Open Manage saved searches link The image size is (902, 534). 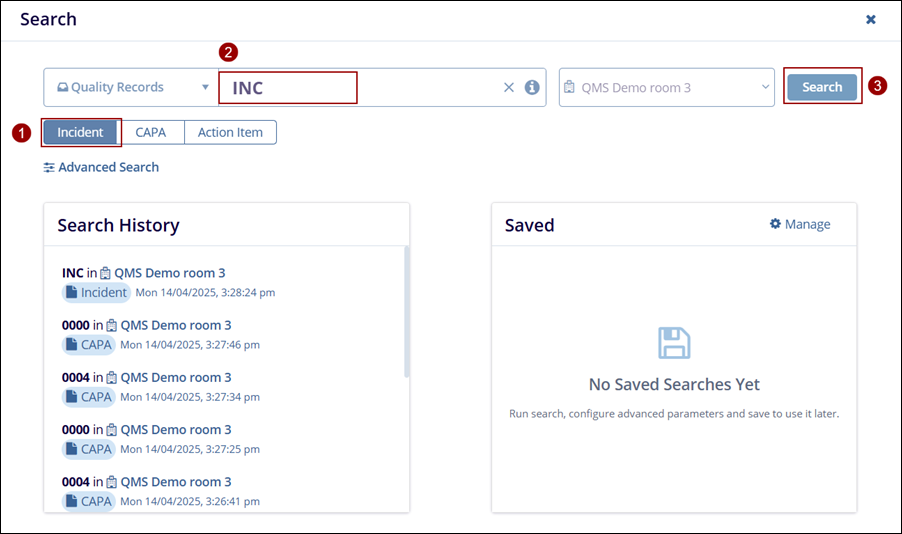807,224
